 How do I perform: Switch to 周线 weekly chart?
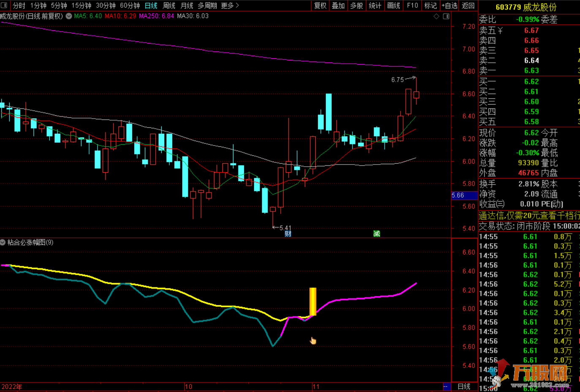(x=169, y=5)
